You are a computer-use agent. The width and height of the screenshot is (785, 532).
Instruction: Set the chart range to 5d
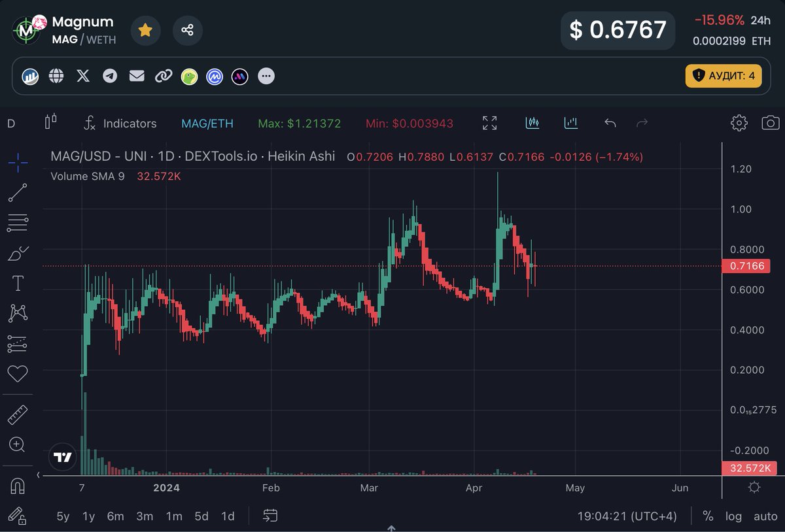pos(201,516)
